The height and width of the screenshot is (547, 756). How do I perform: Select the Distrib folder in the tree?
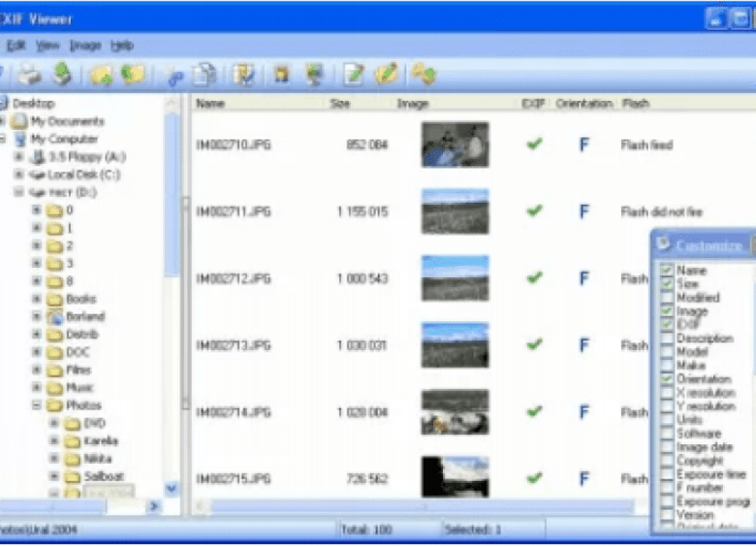coord(82,335)
